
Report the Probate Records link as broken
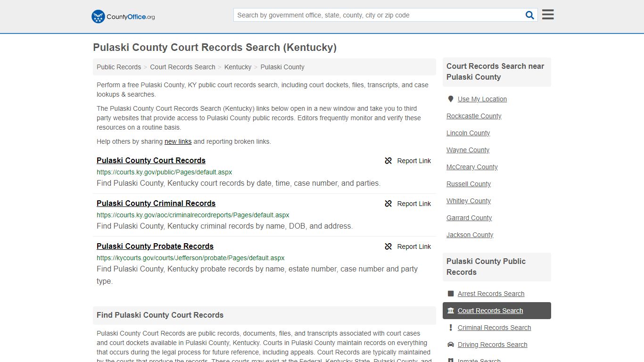408,247
